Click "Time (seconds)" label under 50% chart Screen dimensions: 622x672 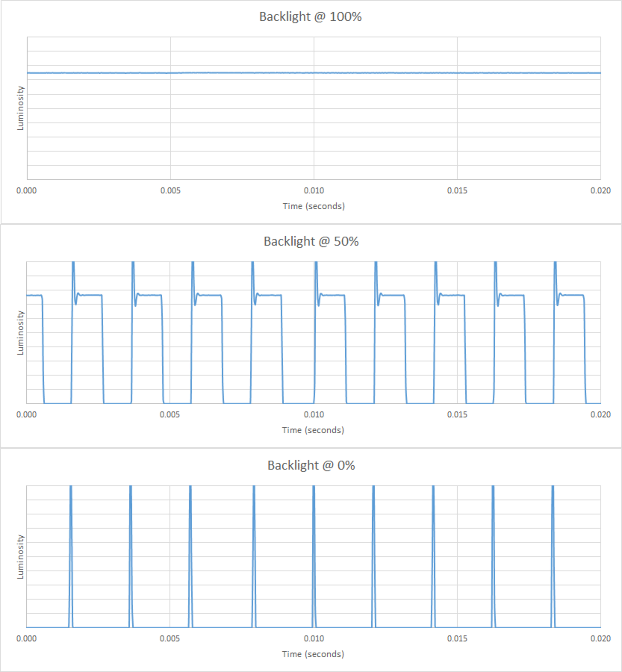click(313, 430)
